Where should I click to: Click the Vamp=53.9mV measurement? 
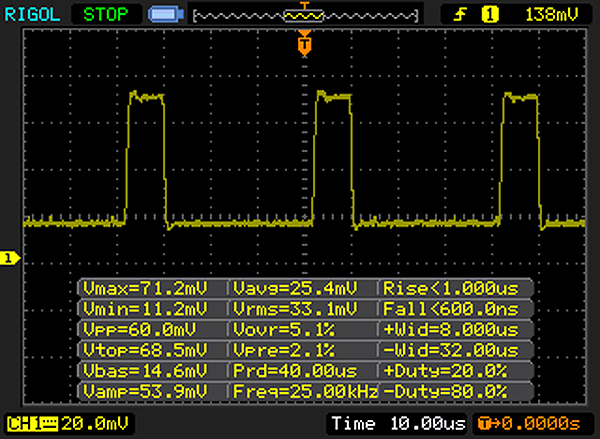[145, 392]
